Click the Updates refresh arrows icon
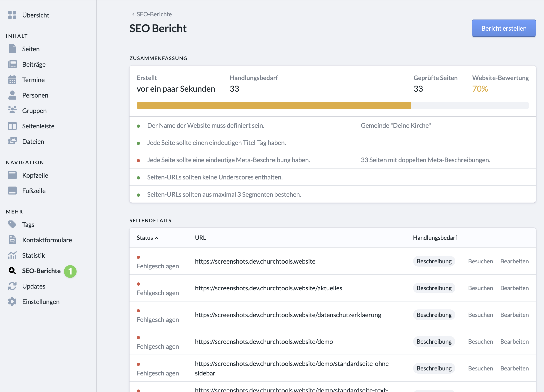The width and height of the screenshot is (544, 392). pos(12,286)
